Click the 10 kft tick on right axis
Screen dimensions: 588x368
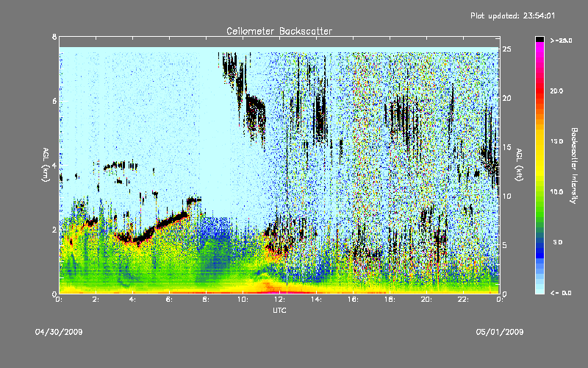[506, 196]
